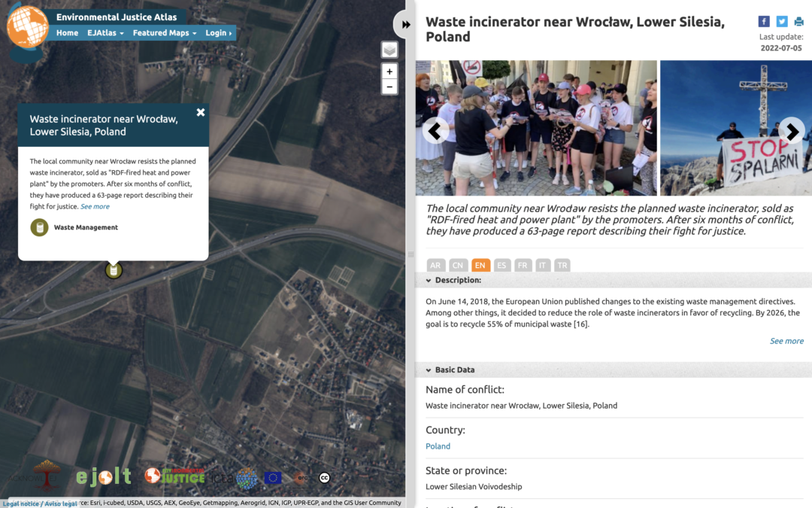Click the Environmental Justice Atlas globe logo

pos(27,27)
